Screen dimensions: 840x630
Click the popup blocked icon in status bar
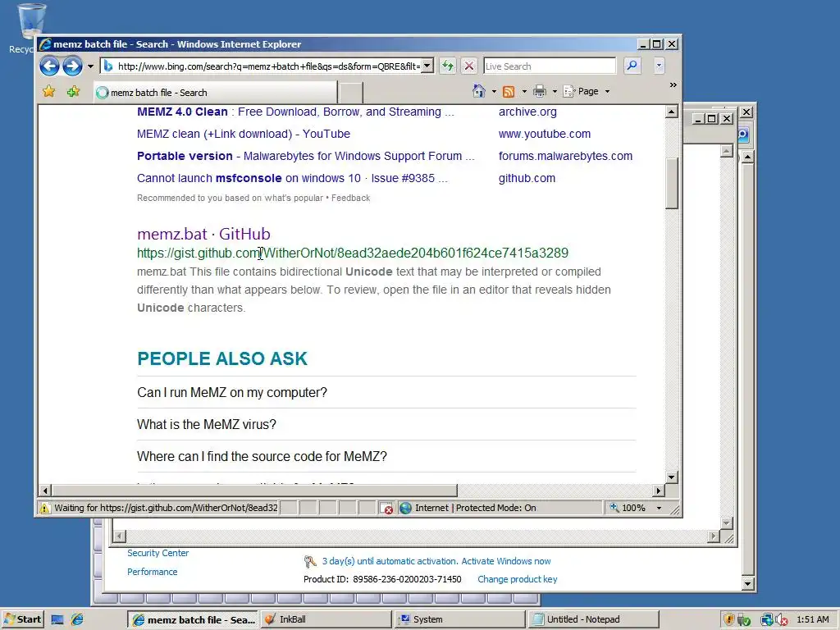click(x=386, y=508)
